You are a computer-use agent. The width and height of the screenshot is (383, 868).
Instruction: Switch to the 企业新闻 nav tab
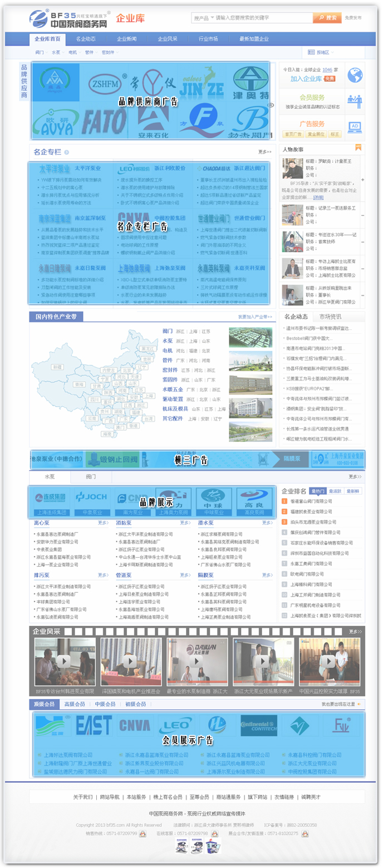tap(126, 39)
